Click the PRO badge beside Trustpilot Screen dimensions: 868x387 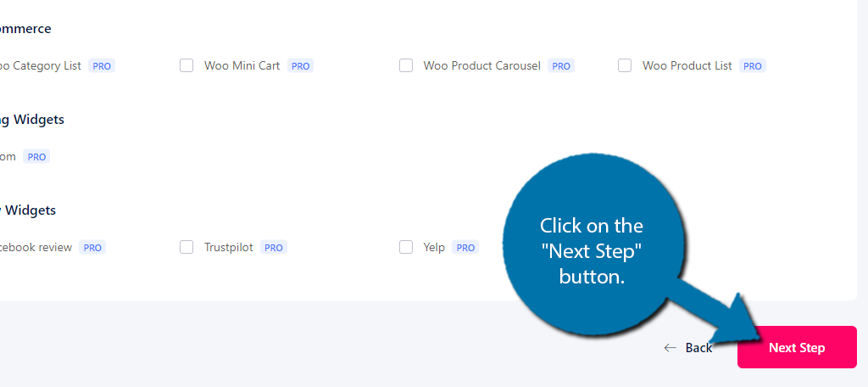274,247
